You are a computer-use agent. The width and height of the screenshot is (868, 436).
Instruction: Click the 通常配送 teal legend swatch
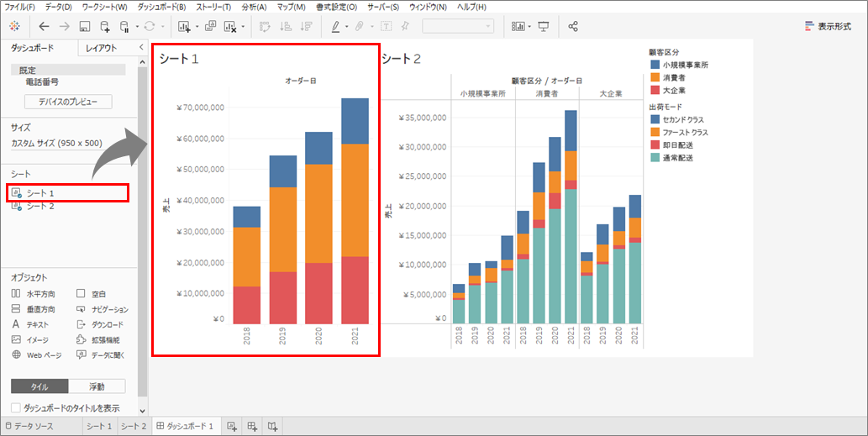click(655, 158)
